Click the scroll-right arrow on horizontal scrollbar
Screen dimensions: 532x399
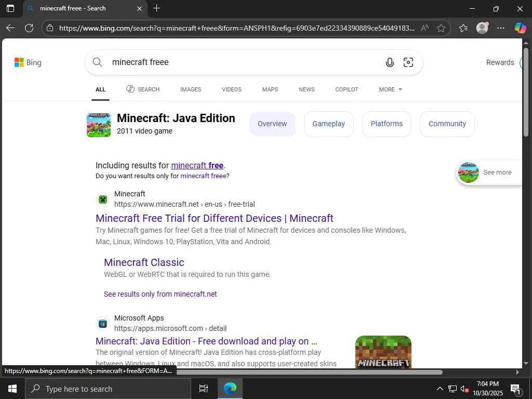point(517,372)
